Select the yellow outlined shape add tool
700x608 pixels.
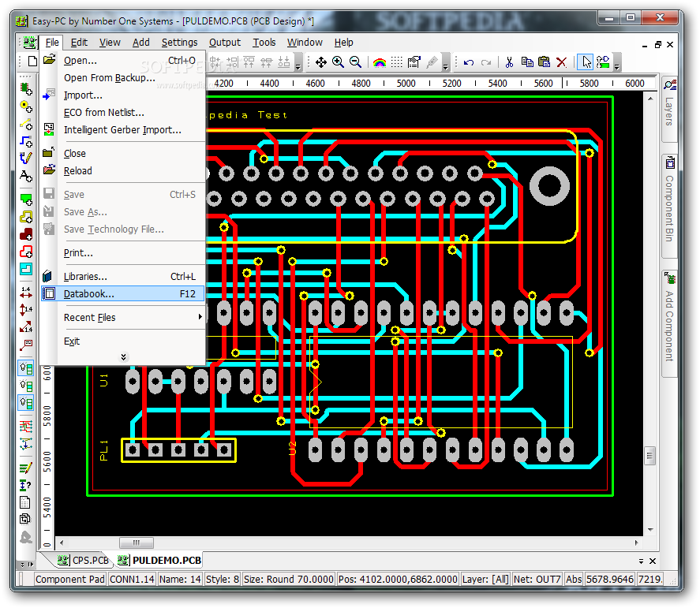point(26,216)
